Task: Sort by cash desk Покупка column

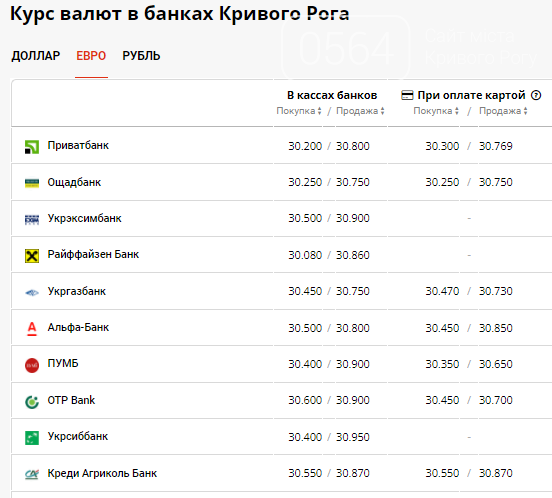Action: click(299, 111)
